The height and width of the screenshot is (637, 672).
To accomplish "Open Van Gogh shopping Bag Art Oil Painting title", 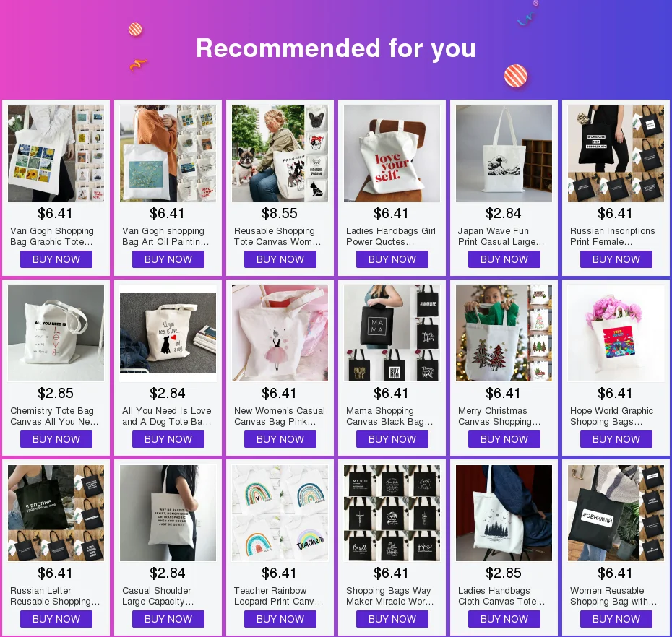I will 165,236.
